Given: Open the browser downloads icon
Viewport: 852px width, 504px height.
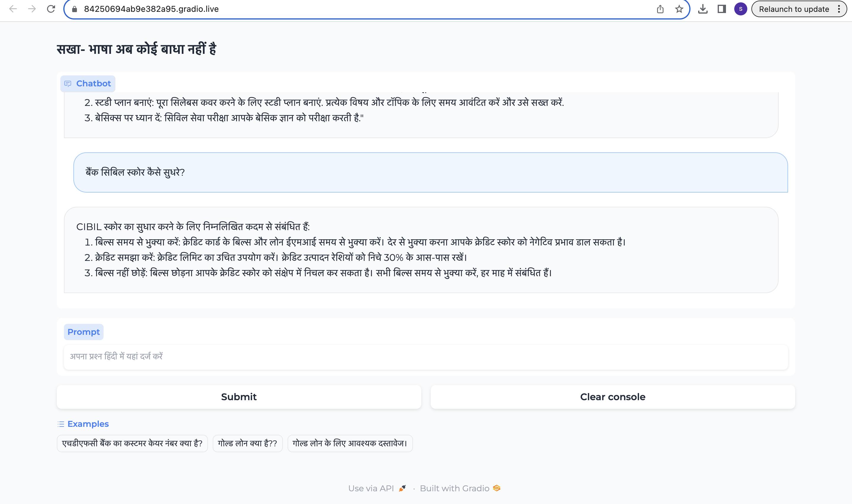Looking at the screenshot, I should [x=703, y=9].
